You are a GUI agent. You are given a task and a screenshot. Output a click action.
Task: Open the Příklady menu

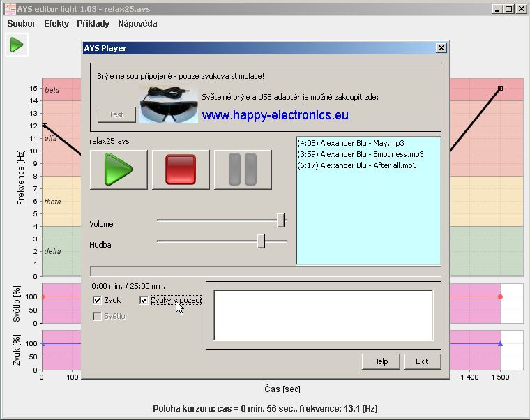[x=93, y=24]
